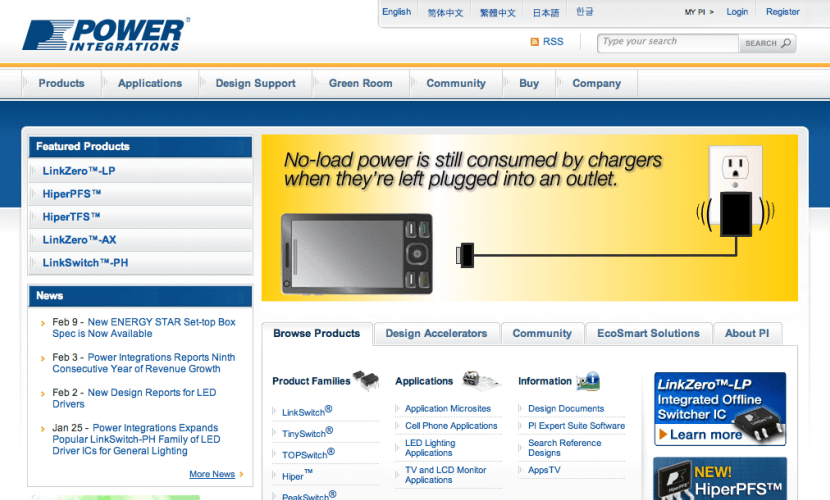
Task: Click the no-load power charger banner
Action: pyautogui.click(x=529, y=217)
